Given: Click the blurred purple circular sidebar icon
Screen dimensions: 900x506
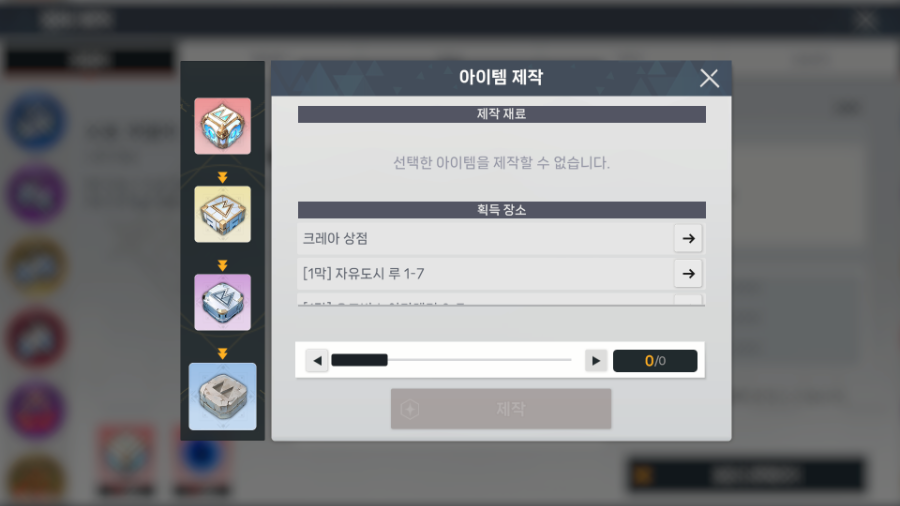Looking at the screenshot, I should click(36, 194).
